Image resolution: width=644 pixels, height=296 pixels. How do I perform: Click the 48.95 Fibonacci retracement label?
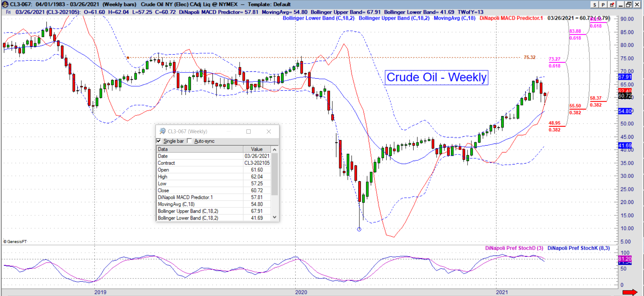[554, 123]
